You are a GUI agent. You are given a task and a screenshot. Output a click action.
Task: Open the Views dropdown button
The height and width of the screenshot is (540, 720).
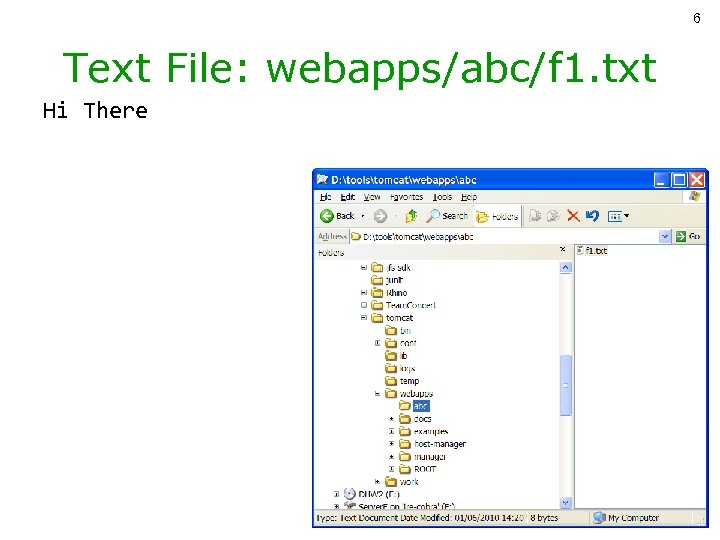click(618, 216)
